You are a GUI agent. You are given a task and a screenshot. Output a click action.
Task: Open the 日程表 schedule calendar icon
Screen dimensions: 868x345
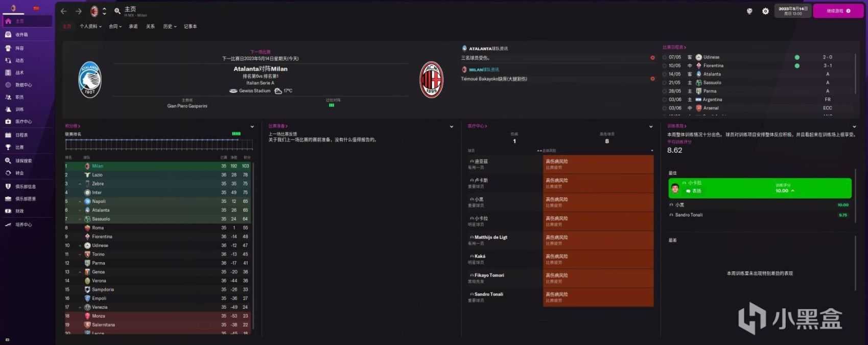pos(8,135)
